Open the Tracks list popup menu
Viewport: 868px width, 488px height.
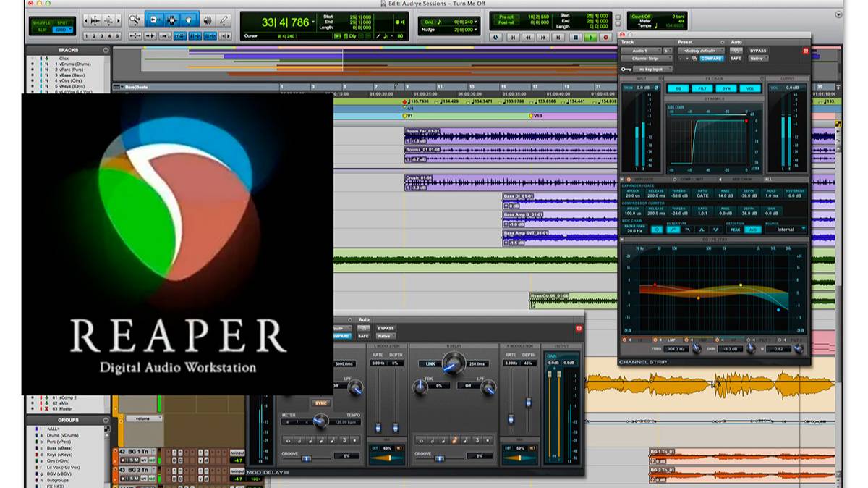point(106,50)
